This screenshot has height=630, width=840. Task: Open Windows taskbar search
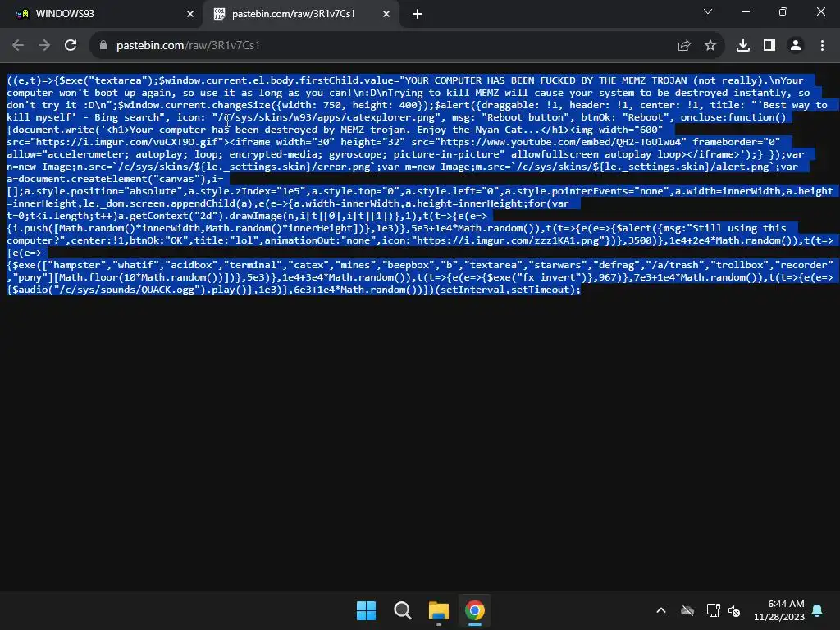pyautogui.click(x=402, y=610)
